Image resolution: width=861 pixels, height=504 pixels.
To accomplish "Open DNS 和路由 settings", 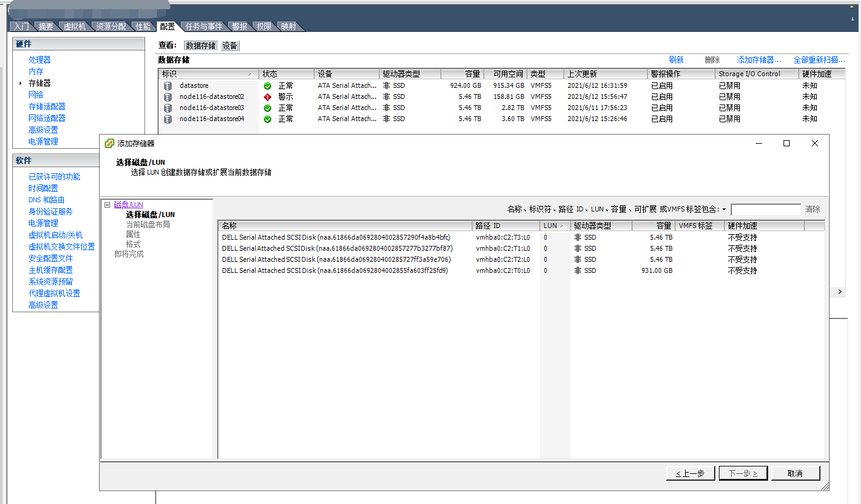I will point(46,200).
